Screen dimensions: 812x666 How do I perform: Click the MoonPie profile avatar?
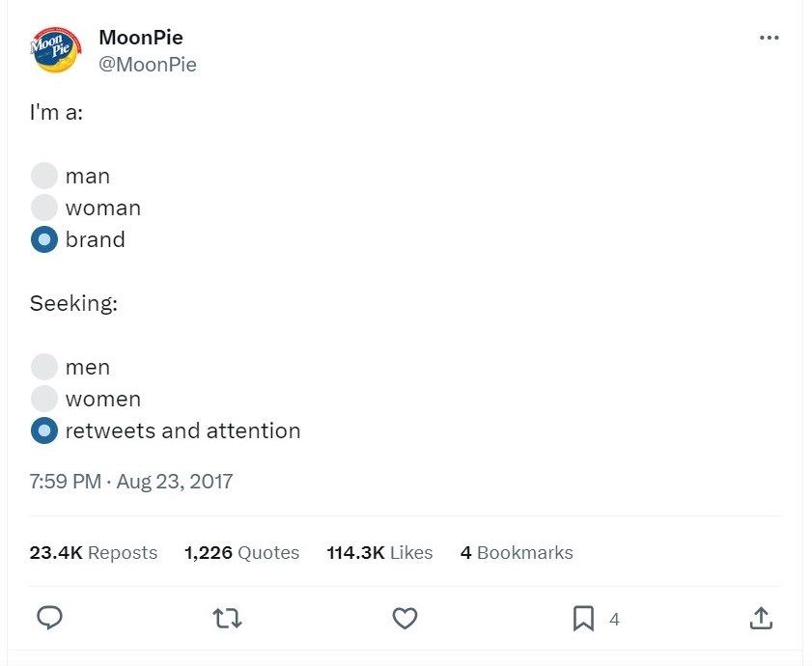pyautogui.click(x=55, y=50)
